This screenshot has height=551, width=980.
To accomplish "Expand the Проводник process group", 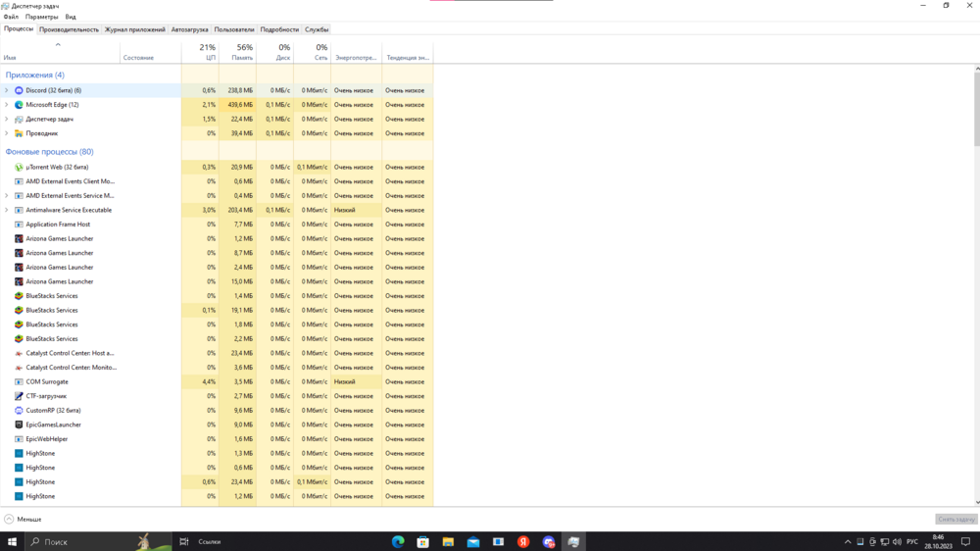I will click(7, 134).
